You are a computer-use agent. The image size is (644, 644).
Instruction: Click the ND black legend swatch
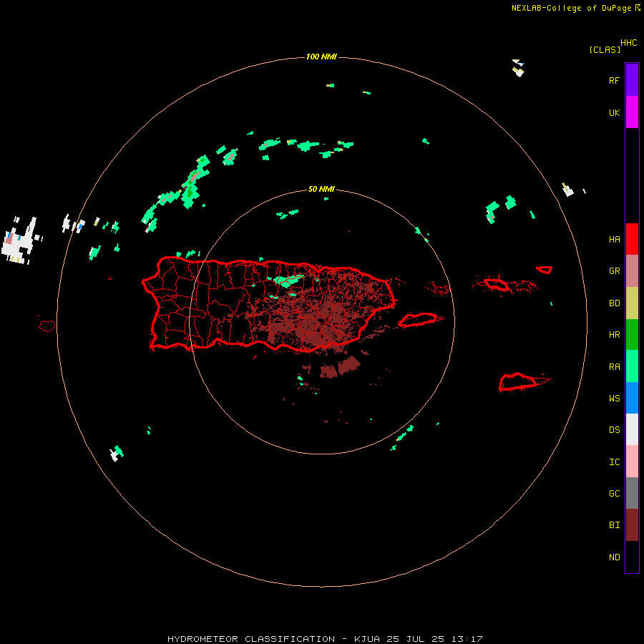pos(632,557)
